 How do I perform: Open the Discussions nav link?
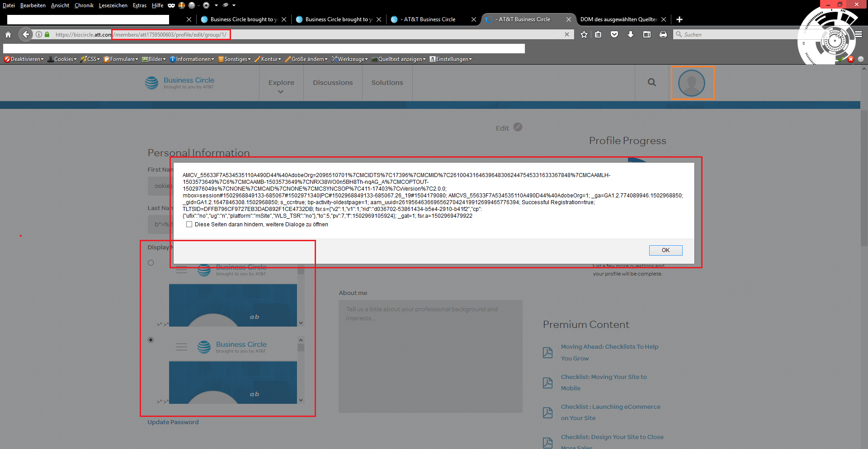(333, 83)
